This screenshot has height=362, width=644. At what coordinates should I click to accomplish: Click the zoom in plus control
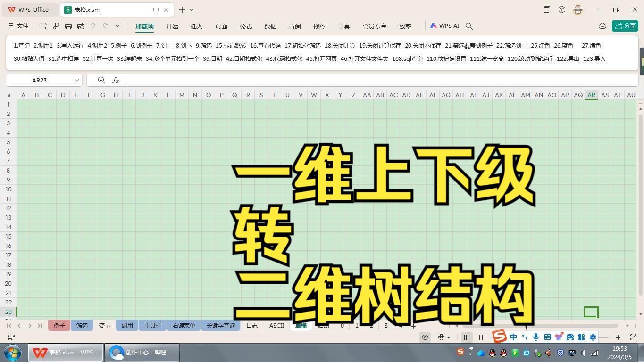[x=618, y=337]
